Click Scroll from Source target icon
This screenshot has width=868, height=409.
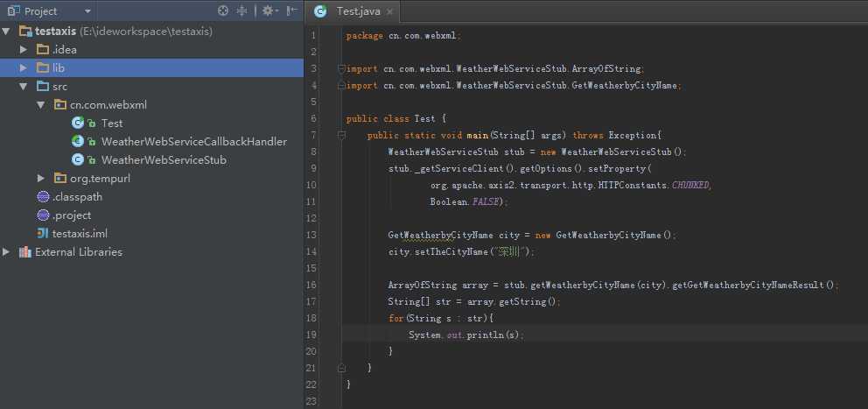pyautogui.click(x=223, y=11)
